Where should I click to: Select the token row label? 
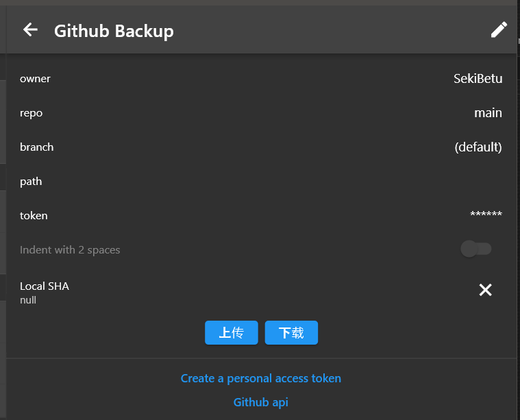click(34, 216)
